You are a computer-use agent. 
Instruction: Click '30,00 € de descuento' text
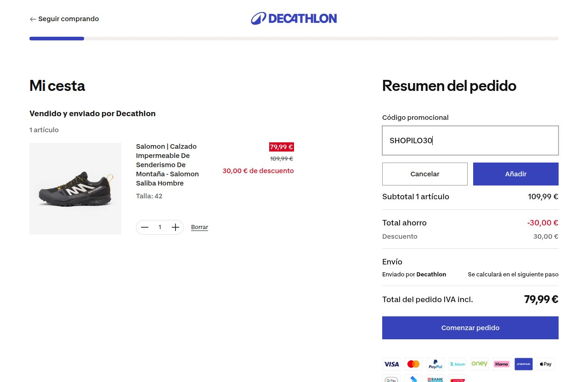pos(258,171)
